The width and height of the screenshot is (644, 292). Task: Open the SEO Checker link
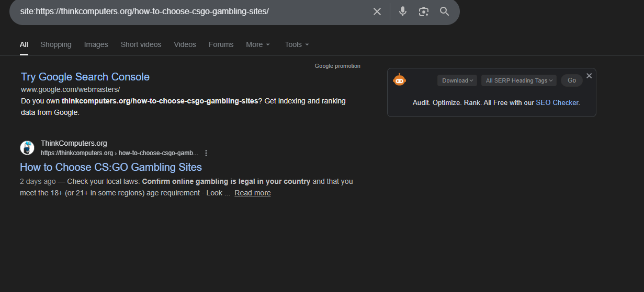[x=557, y=103]
